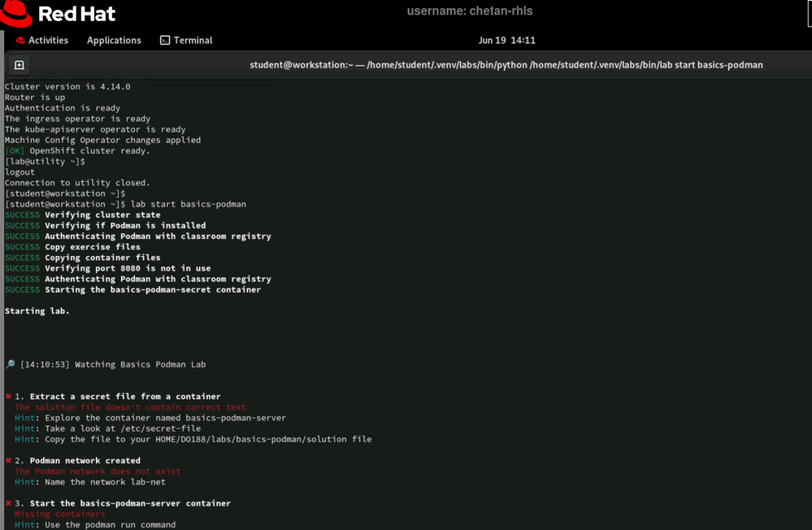Click the new tab icon in terminal header
Image resolution: width=812 pixels, height=530 pixels.
point(20,65)
